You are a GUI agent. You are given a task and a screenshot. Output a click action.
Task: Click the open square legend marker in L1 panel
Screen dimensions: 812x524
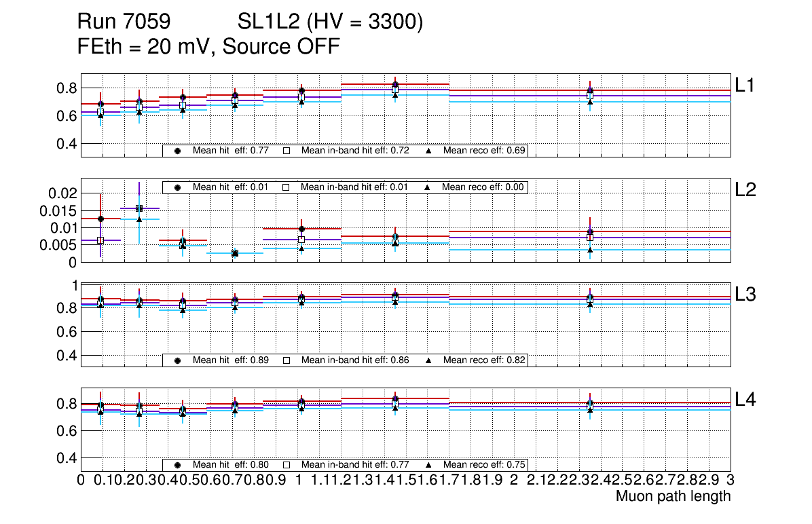point(286,151)
